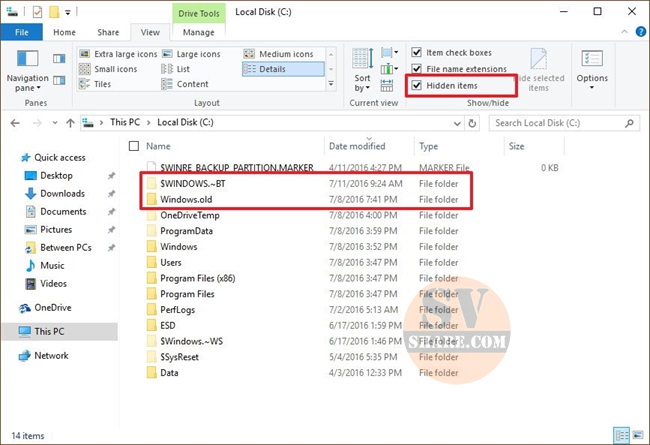Screen dimensions: 650x445
Task: Open Desktop in sidebar
Action: [x=56, y=175]
